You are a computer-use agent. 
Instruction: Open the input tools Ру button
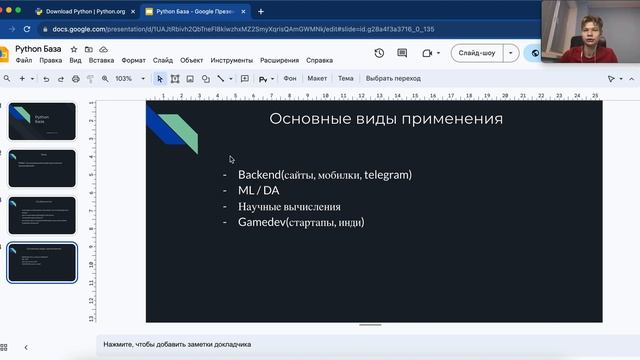[x=263, y=79]
